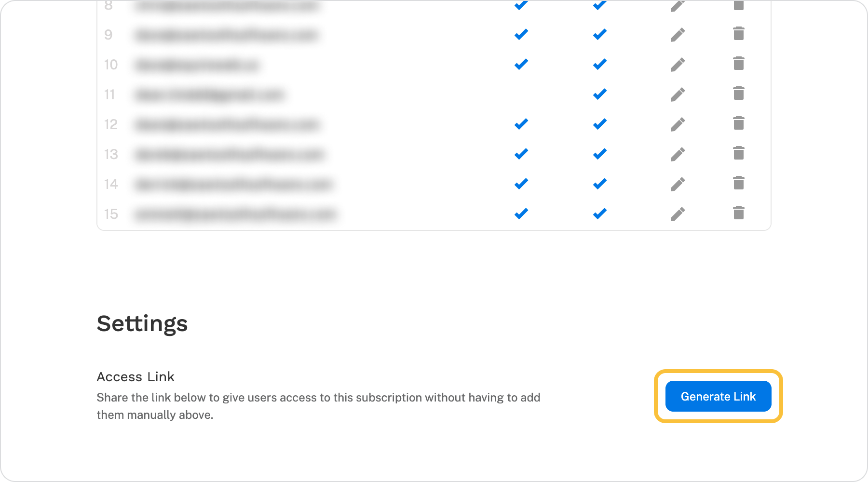Delete user in row 15
This screenshot has height=482, width=868.
tap(738, 213)
